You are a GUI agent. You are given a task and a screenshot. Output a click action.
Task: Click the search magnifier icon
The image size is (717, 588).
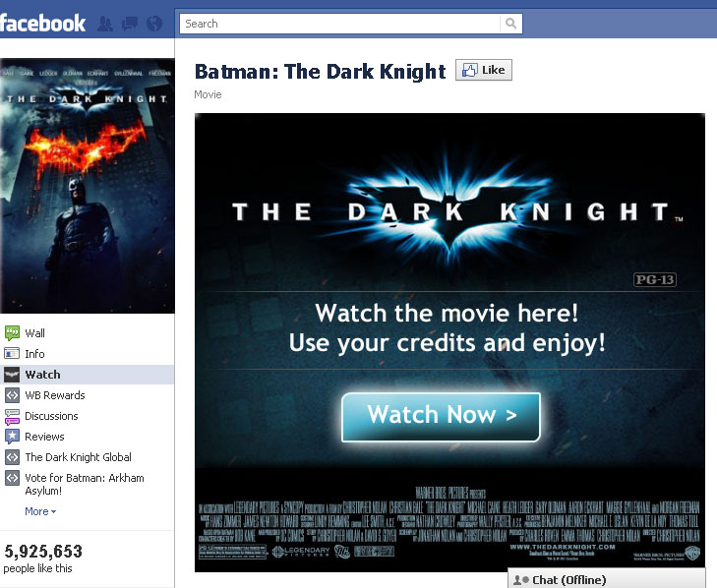pos(510,24)
